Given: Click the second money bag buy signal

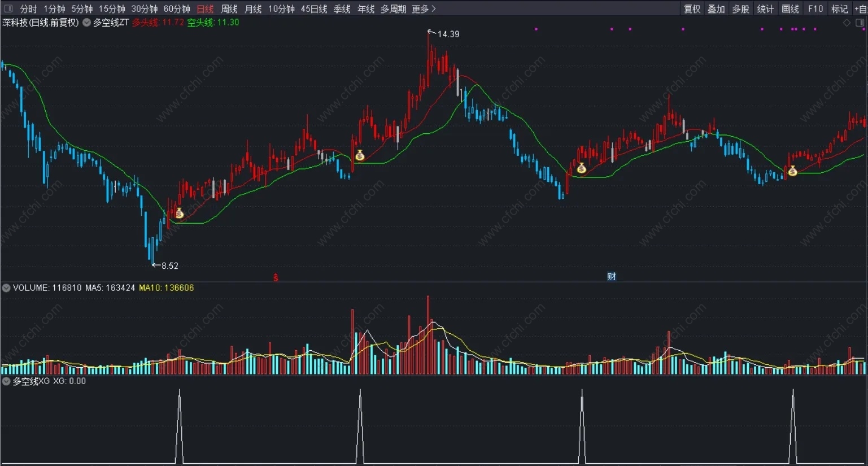Looking at the screenshot, I should pyautogui.click(x=360, y=155).
